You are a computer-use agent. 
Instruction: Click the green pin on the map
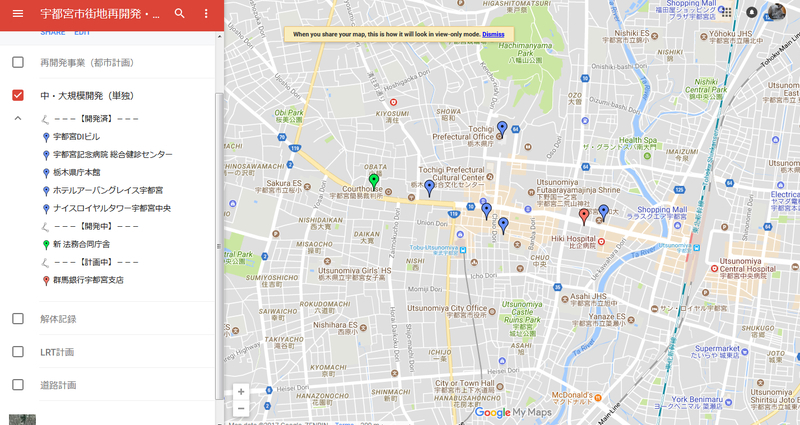pyautogui.click(x=374, y=182)
